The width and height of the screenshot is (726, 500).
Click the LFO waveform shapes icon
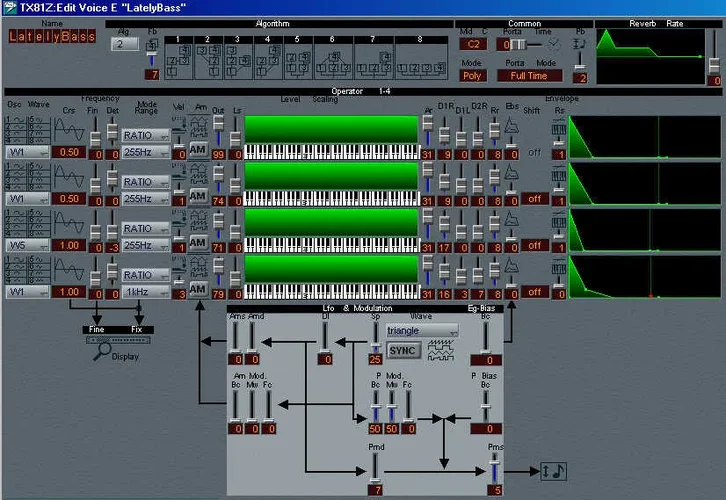pyautogui.click(x=440, y=350)
